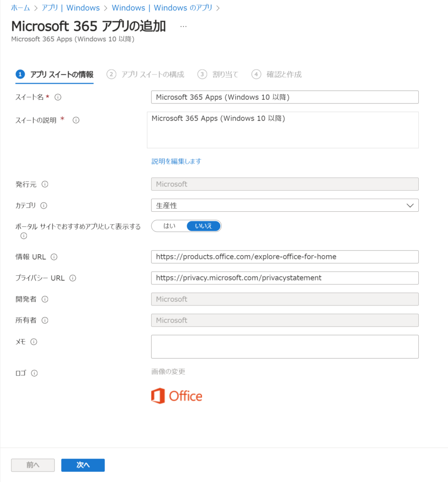This screenshot has width=448, height=482.
Task: Click info icon next to 開発者
Action: (x=45, y=299)
